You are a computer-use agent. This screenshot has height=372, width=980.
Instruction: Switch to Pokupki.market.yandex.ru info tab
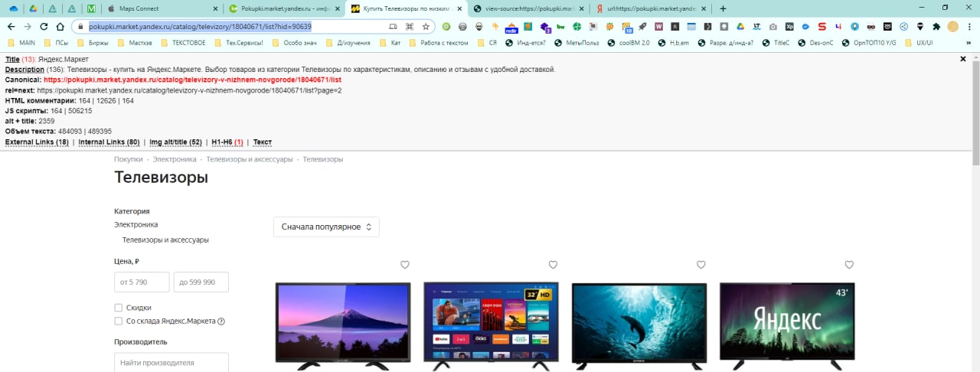click(283, 8)
